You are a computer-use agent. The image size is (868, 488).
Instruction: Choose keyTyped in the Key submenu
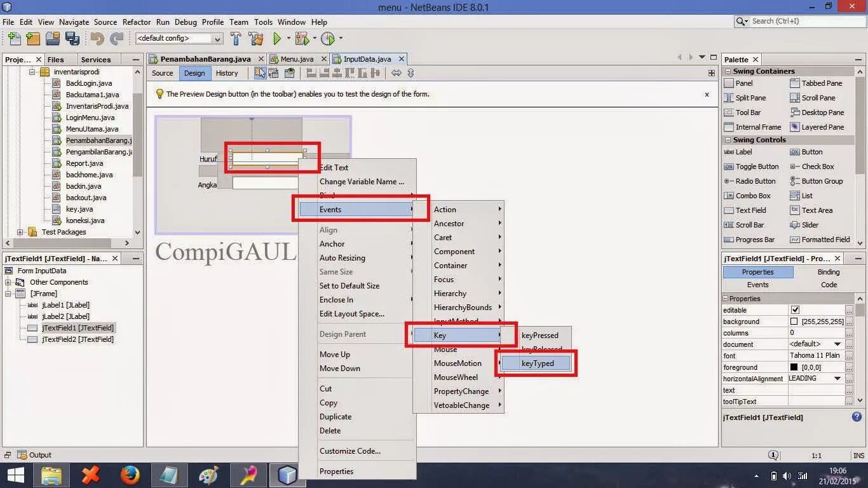coord(536,363)
